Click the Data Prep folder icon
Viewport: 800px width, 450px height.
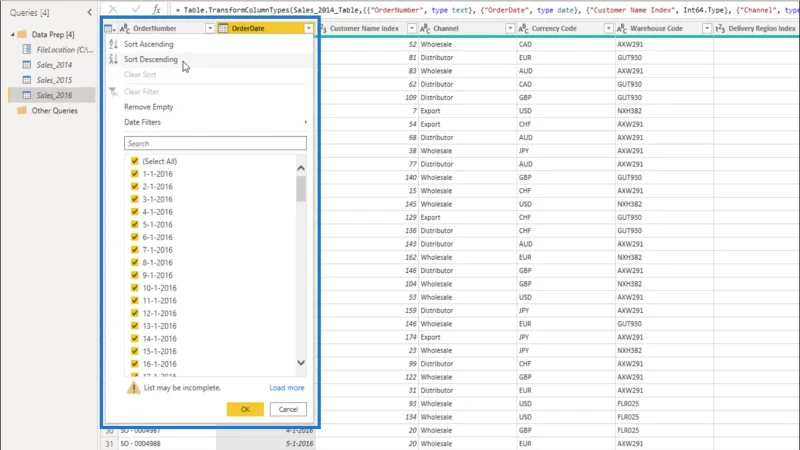[x=22, y=35]
